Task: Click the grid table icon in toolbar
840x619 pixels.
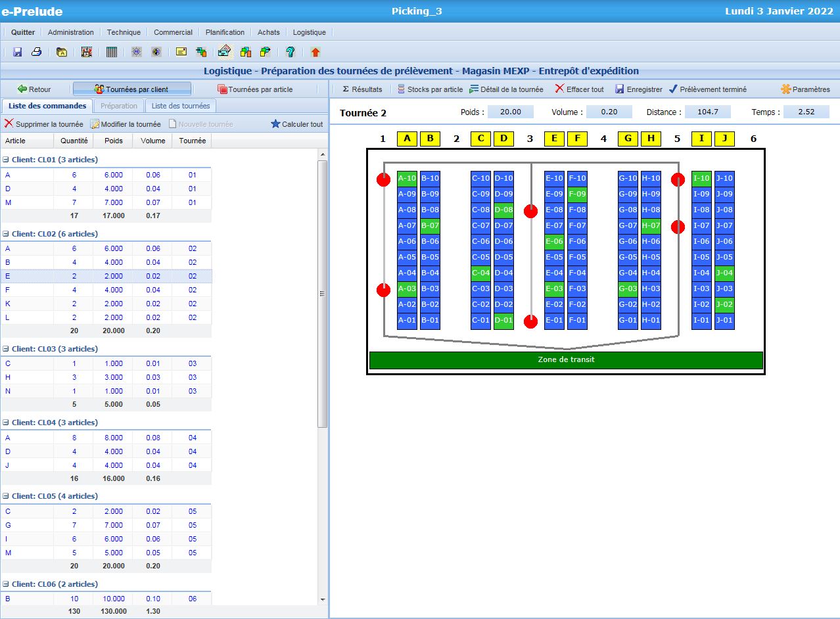Action: [x=112, y=52]
